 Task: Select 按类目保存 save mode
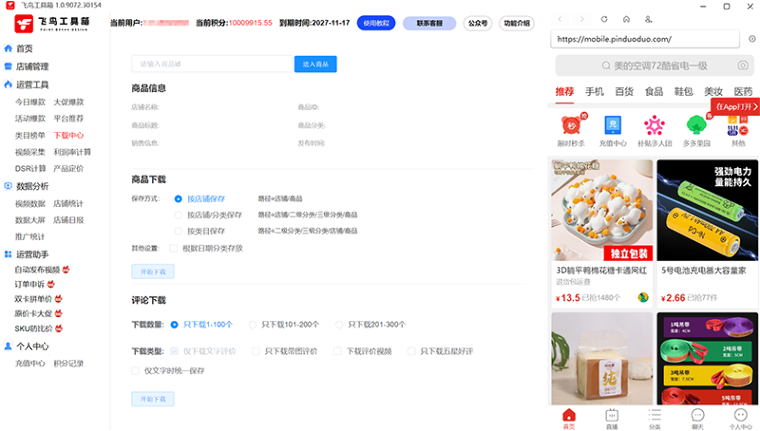178,231
